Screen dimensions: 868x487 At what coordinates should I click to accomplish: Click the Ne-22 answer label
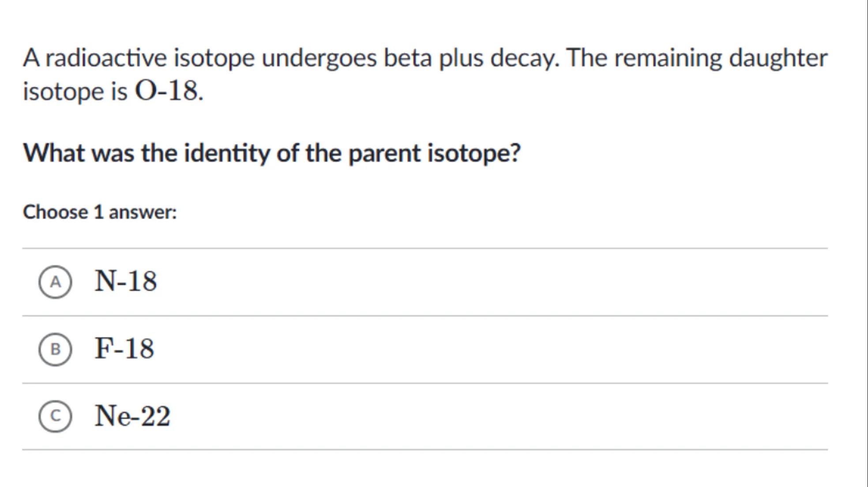(132, 416)
